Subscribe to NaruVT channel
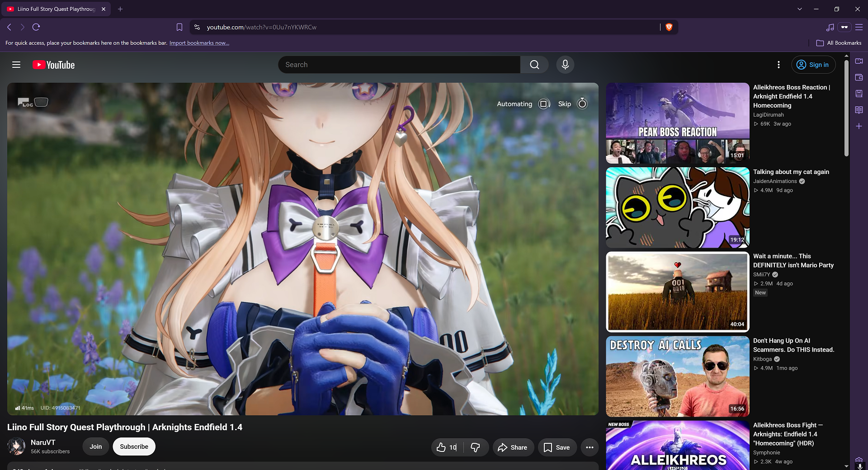Image resolution: width=868 pixels, height=470 pixels. (x=134, y=446)
